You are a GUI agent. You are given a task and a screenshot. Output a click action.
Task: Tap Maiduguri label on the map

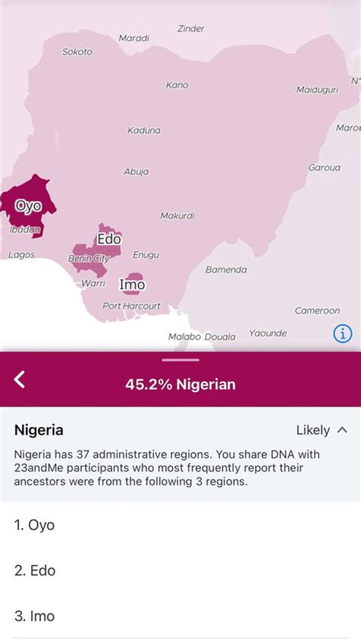[317, 90]
